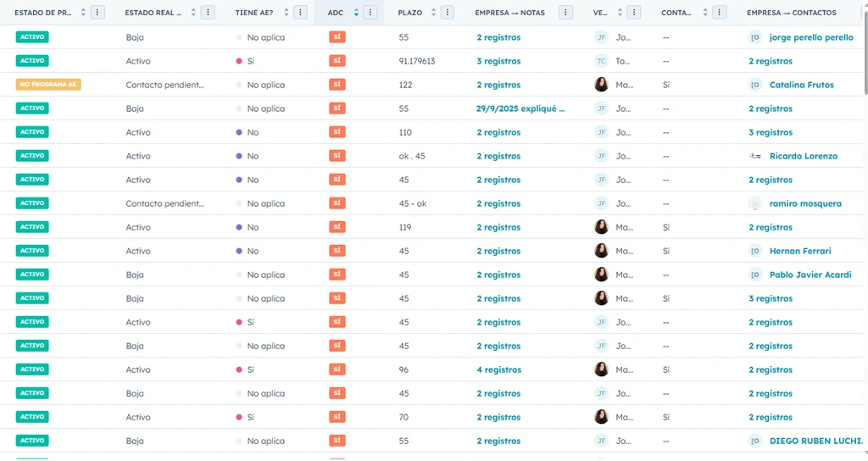
Task: Open the 4 registros notes link
Action: click(x=498, y=369)
